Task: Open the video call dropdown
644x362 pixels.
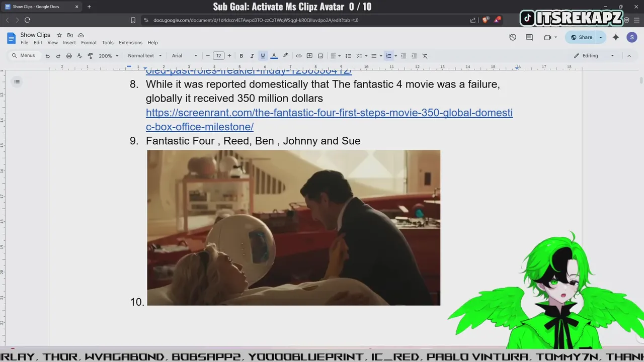Action: (551, 37)
